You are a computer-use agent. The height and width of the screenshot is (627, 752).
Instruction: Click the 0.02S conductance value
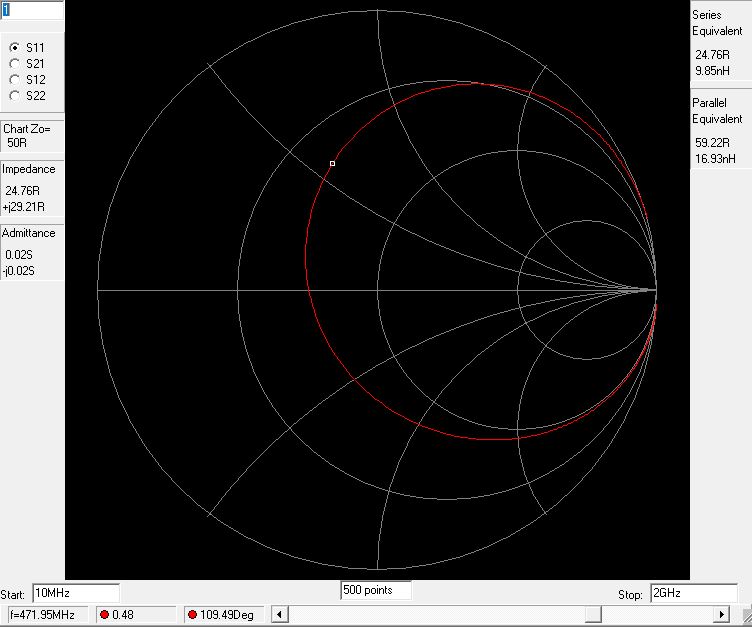coord(19,254)
